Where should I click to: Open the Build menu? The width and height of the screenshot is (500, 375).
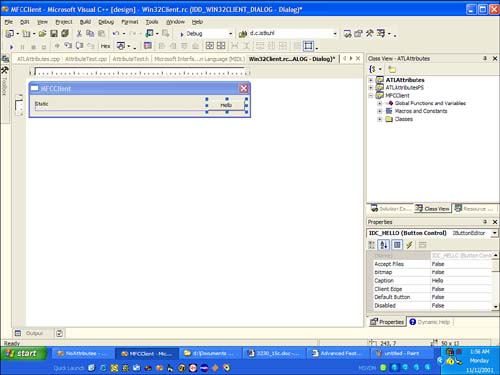[85, 22]
